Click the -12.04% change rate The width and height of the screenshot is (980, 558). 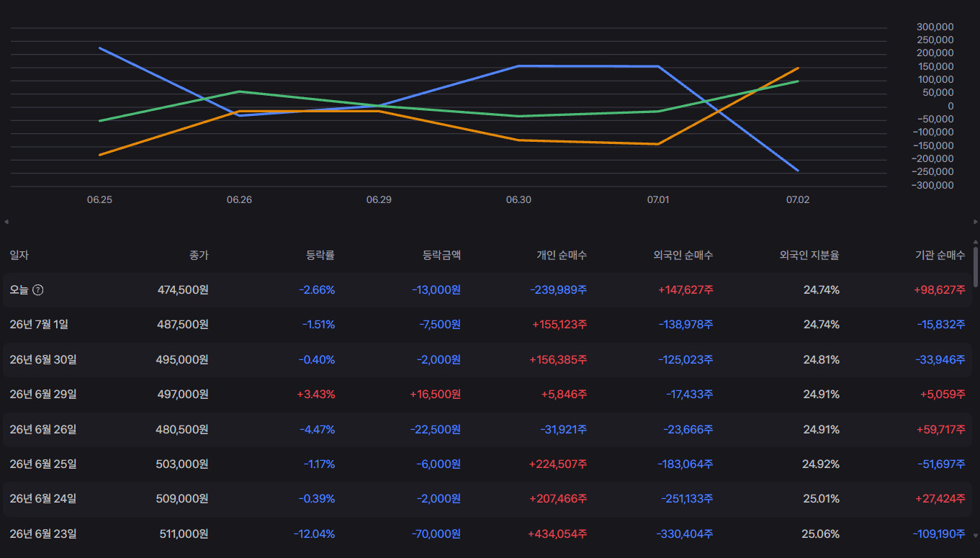pos(314,534)
